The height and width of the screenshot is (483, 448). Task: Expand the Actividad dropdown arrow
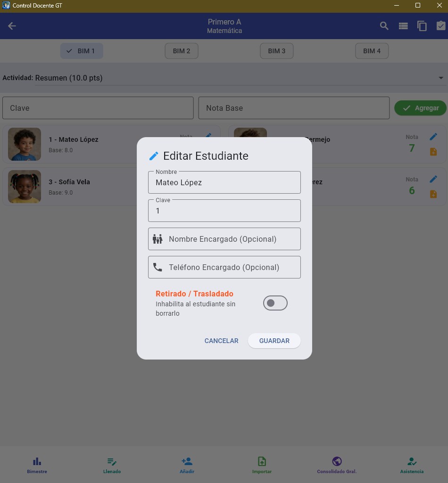(x=441, y=78)
